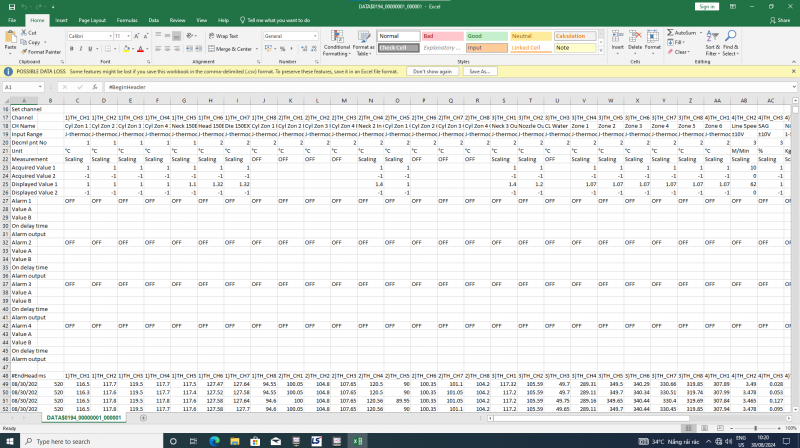Click the Find & Select magnifier

[x=731, y=36]
